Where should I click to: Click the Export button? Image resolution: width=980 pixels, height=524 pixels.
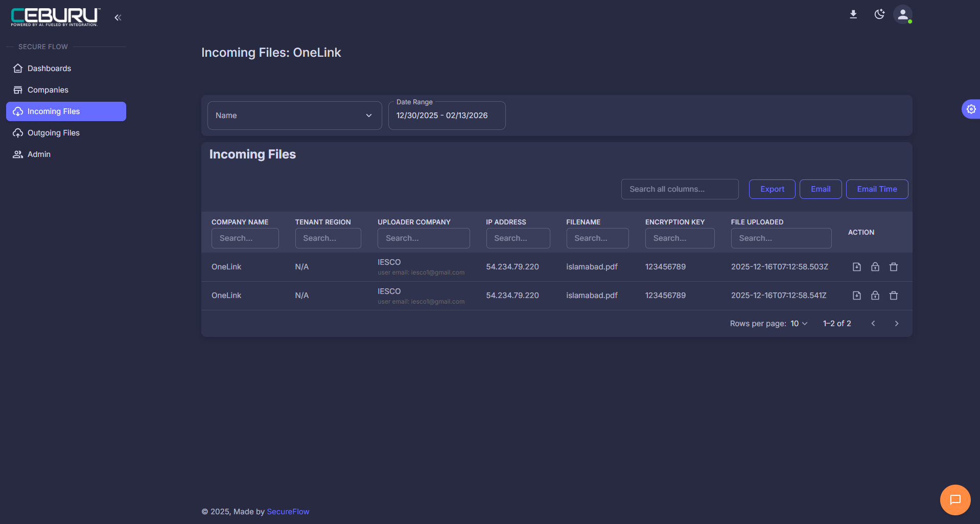click(772, 189)
